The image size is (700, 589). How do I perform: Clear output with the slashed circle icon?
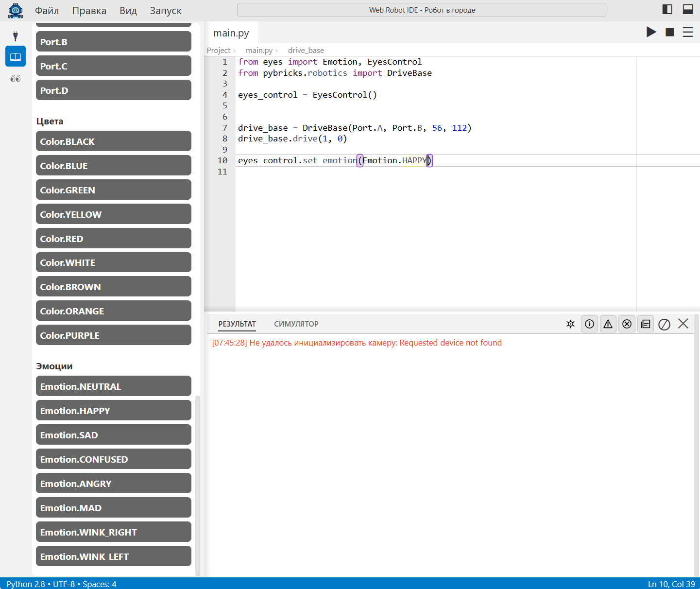point(665,324)
